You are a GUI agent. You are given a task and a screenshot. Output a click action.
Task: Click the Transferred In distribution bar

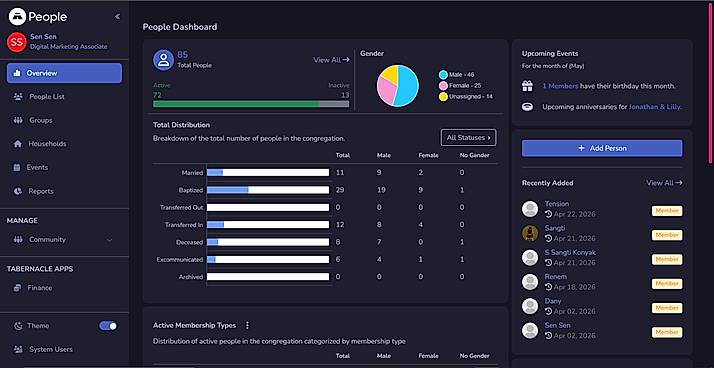[x=268, y=225]
